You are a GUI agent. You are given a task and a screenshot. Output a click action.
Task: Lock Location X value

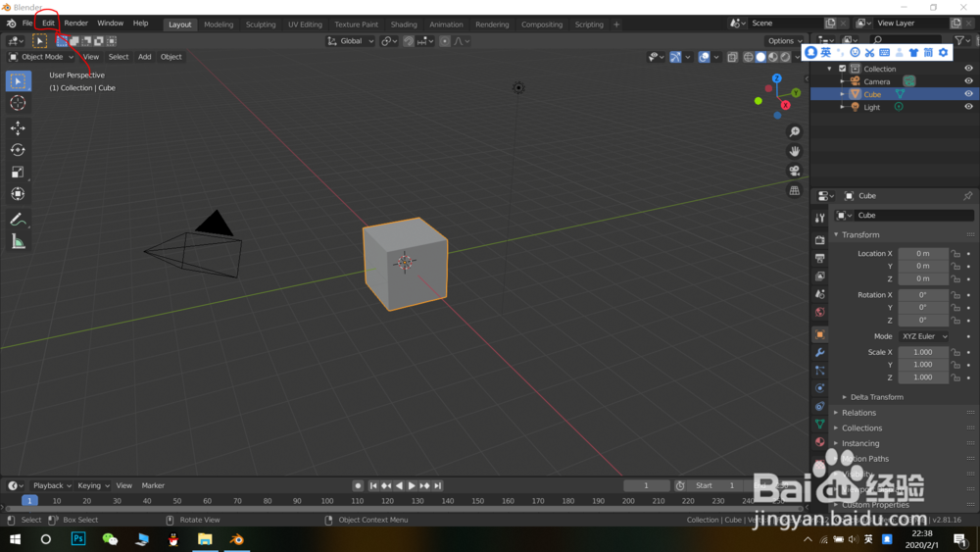point(955,253)
